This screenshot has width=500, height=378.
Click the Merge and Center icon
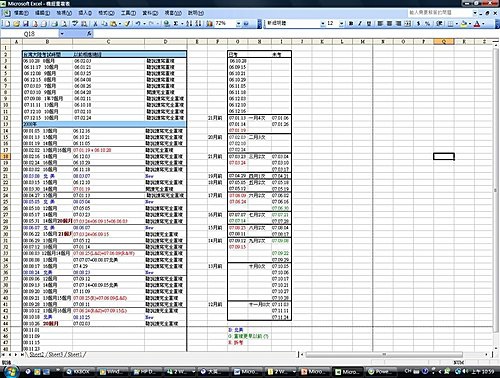[407, 23]
